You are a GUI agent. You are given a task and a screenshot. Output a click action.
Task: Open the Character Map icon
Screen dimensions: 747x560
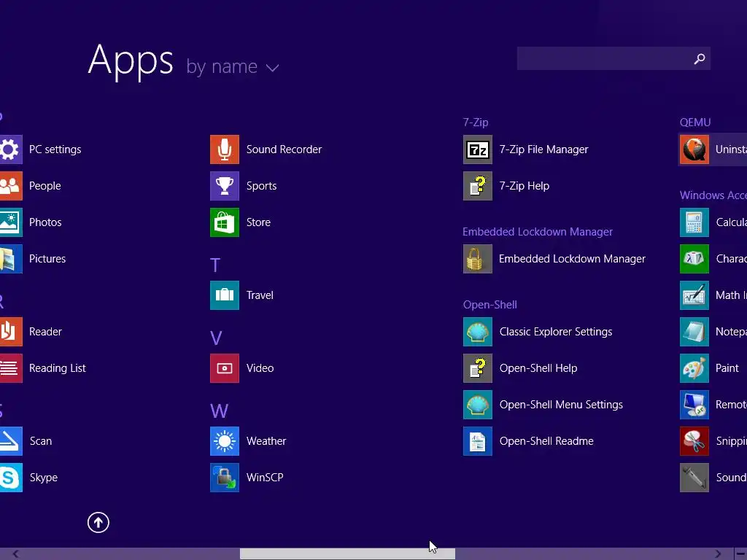pos(694,259)
